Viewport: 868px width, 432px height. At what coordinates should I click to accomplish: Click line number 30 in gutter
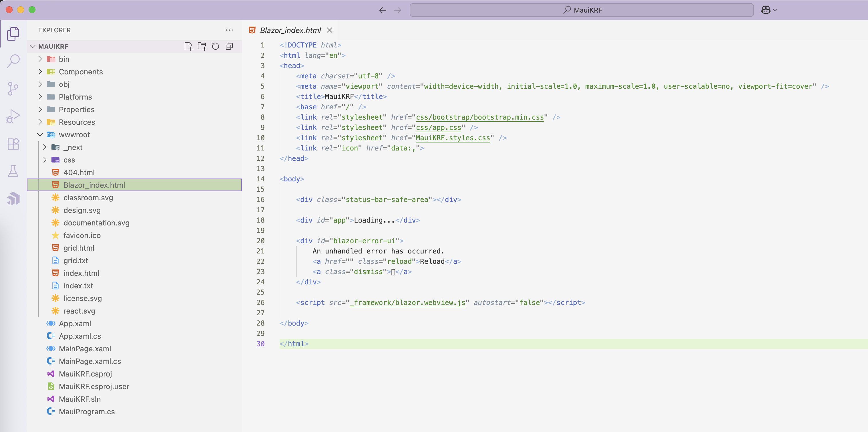click(x=260, y=344)
